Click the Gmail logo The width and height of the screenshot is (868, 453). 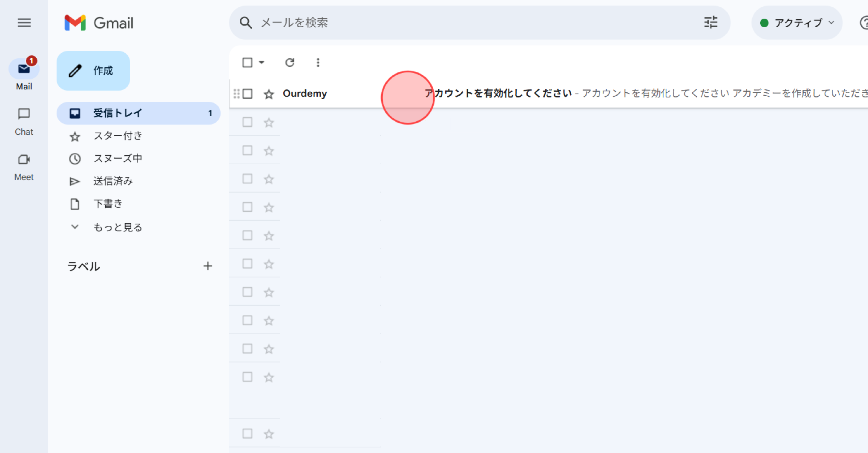(x=98, y=23)
